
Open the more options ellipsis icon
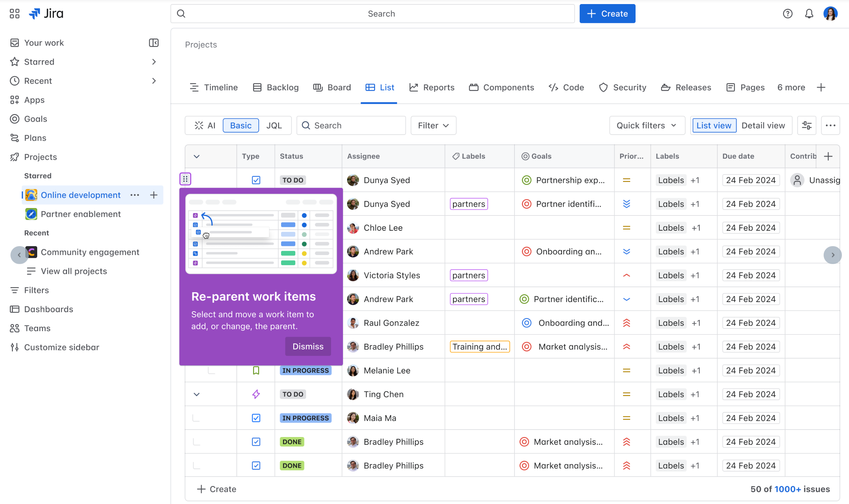[830, 125]
